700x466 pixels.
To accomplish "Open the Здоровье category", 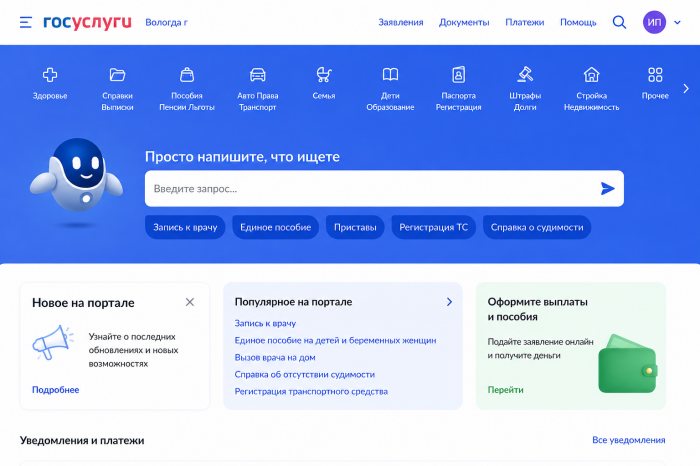I will point(50,83).
